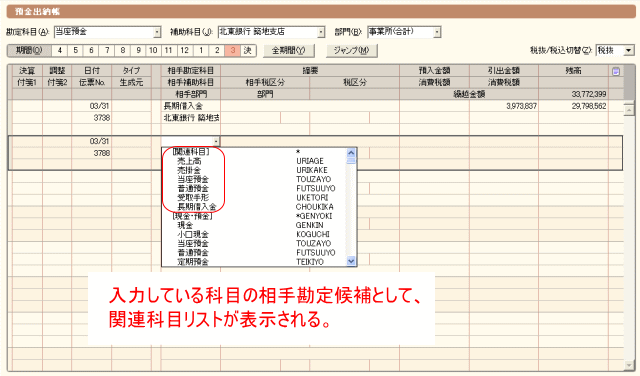The height and width of the screenshot is (376, 640).
Task: Click the 相手勘定科目 cell dropdown arrow
Action: pos(216,142)
